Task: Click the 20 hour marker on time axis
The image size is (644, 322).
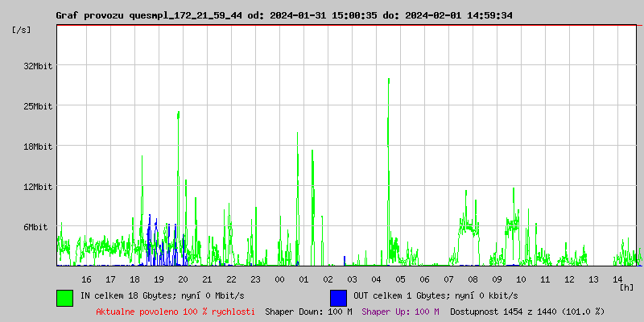Action: click(x=183, y=279)
